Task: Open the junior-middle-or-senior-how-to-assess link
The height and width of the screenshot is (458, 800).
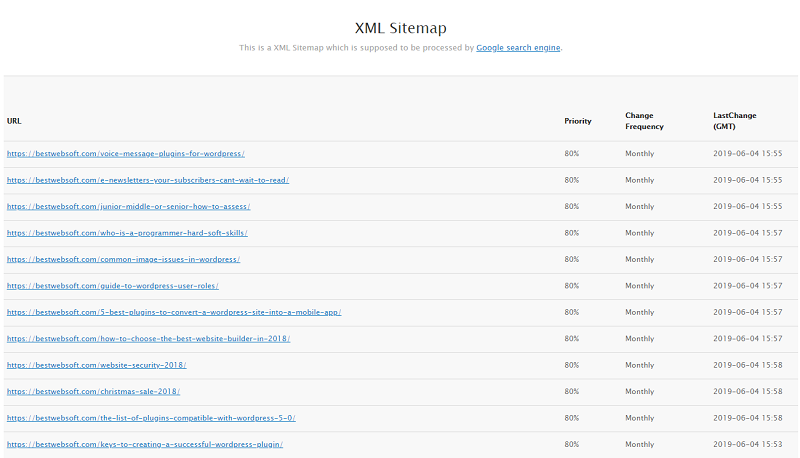Action: (x=129, y=207)
